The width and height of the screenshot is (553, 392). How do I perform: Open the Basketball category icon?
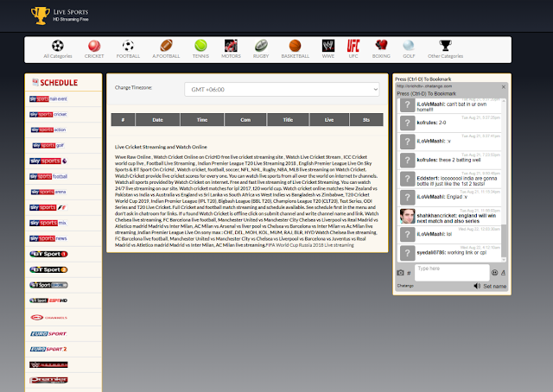[x=295, y=46]
